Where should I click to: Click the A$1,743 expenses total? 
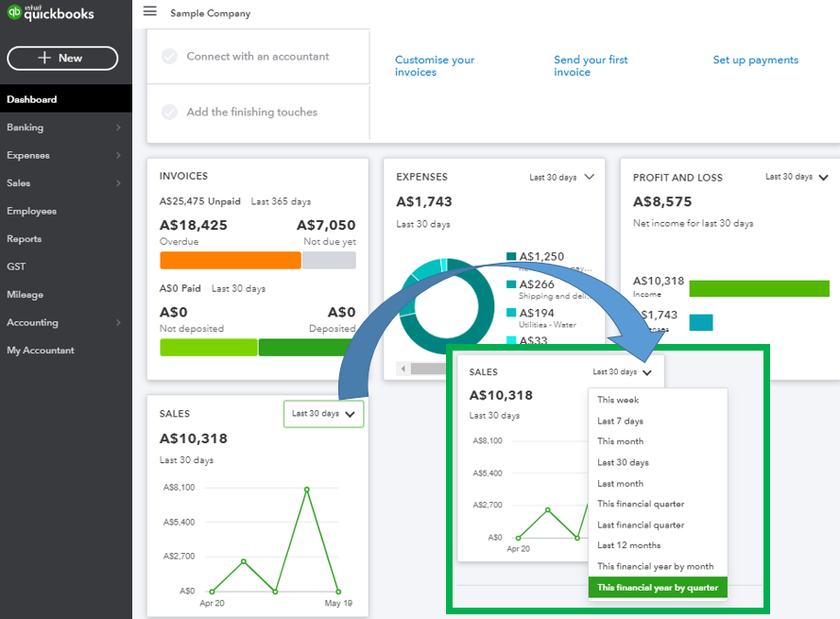pos(424,201)
